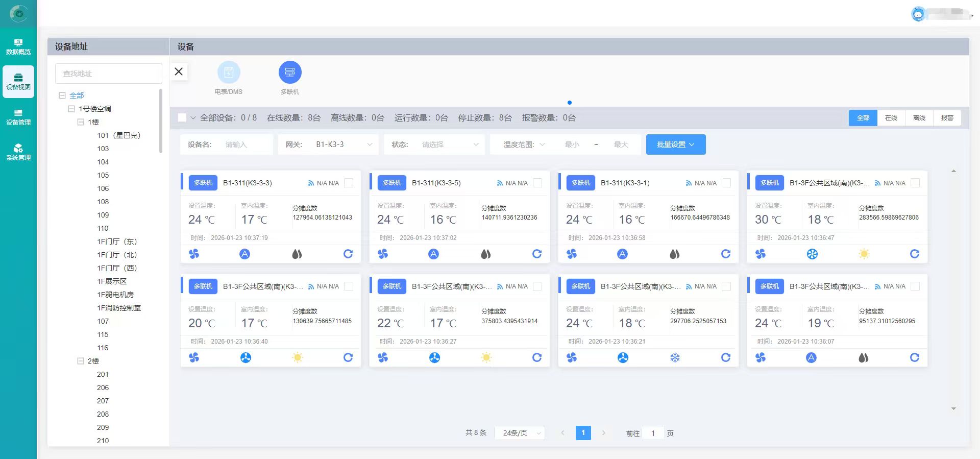Screen dimensions: 980x459
Task: Click the auto mode icon on B1-311(K3-3-3) card
Action: pos(245,254)
